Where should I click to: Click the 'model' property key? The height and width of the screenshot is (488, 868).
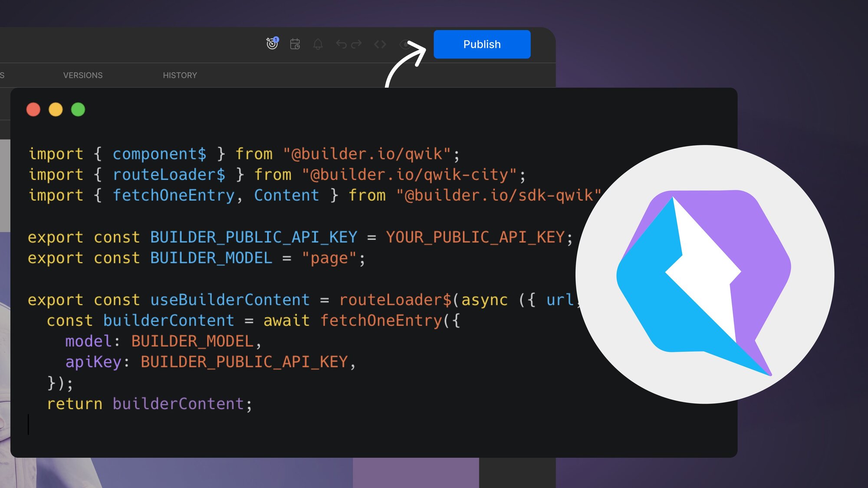click(89, 341)
